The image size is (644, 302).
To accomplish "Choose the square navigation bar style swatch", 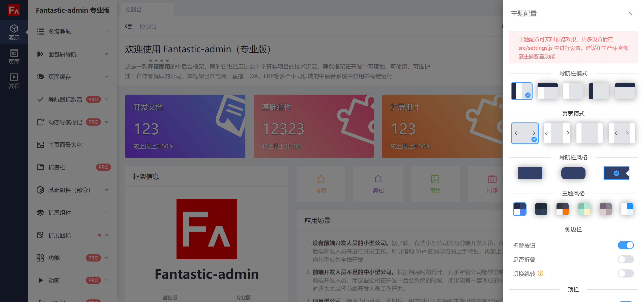I will (x=530, y=173).
